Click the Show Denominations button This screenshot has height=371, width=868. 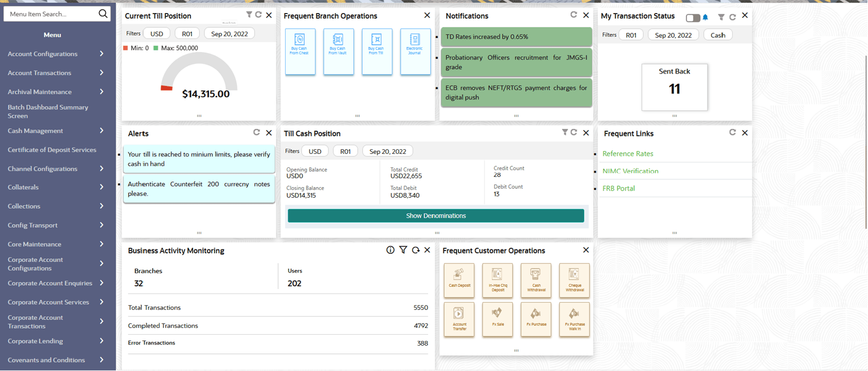[x=435, y=215]
